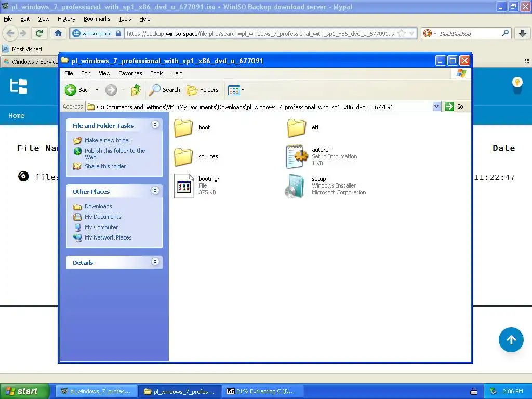532x399 pixels.
Task: Click the keyboard icon in system tray
Action: [474, 392]
